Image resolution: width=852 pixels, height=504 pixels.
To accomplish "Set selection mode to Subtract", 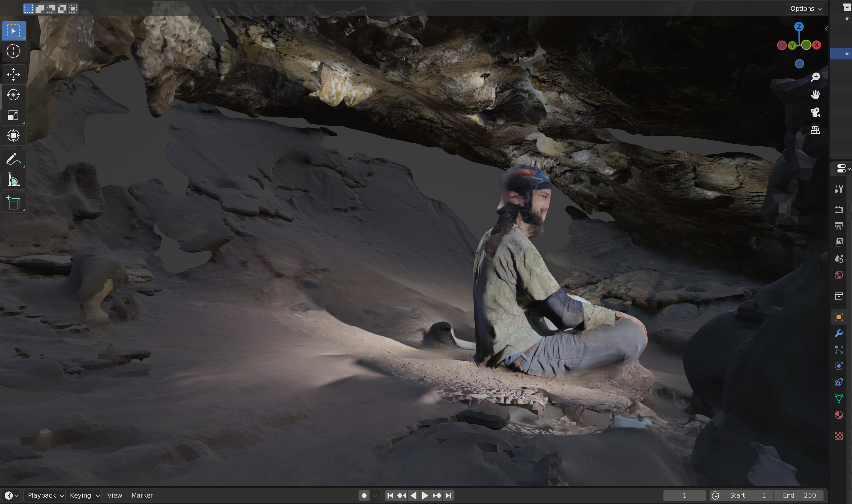I will pos(51,8).
